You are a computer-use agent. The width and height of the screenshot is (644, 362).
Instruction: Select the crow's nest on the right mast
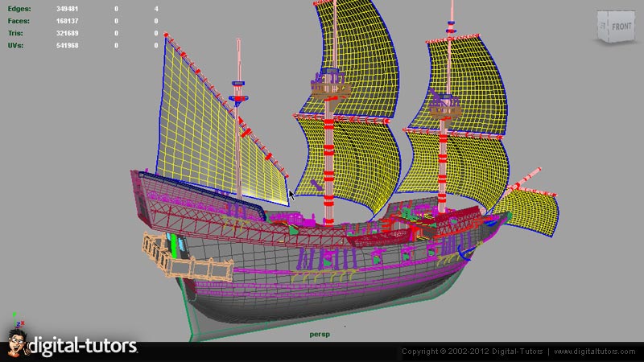click(442, 104)
